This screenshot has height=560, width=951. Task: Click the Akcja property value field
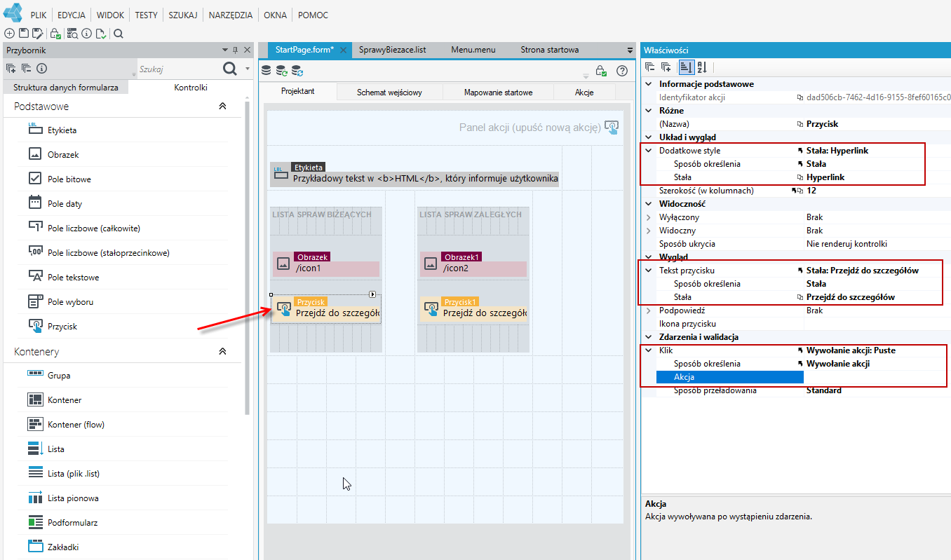point(877,377)
